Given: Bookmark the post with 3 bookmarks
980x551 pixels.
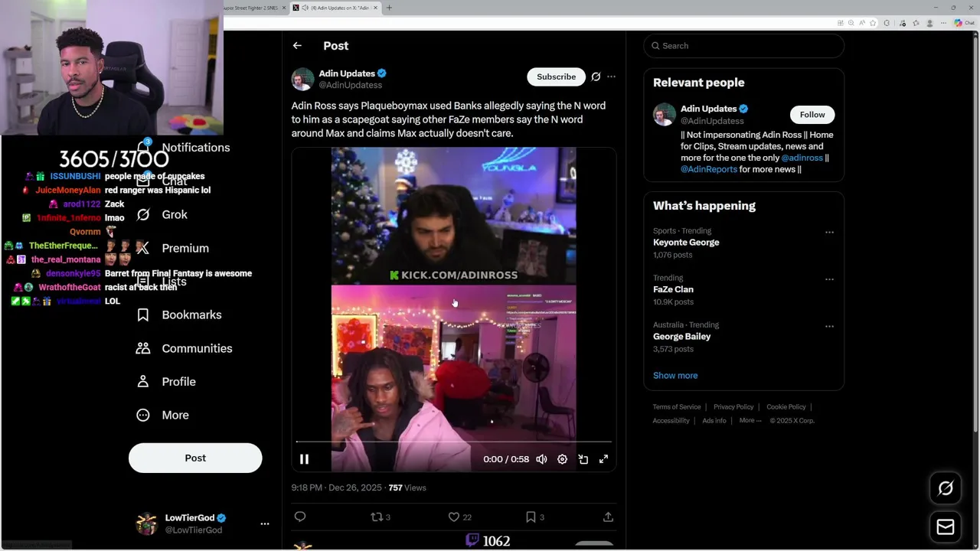Looking at the screenshot, I should pos(534,517).
